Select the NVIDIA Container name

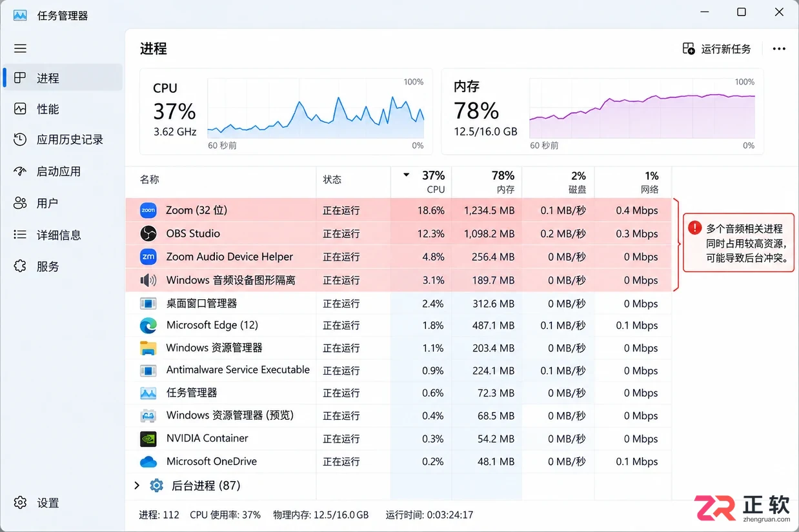pyautogui.click(x=207, y=438)
